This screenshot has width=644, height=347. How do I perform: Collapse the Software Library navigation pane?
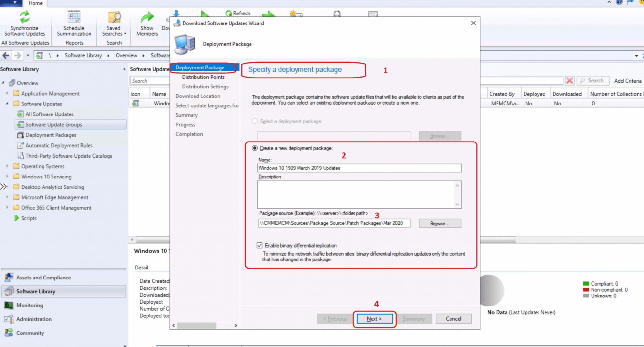124,69
